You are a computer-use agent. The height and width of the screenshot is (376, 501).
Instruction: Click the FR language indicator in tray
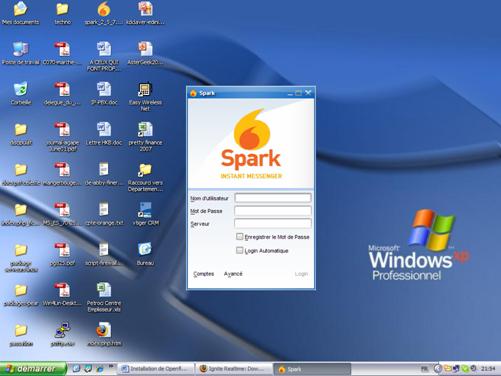click(424, 369)
